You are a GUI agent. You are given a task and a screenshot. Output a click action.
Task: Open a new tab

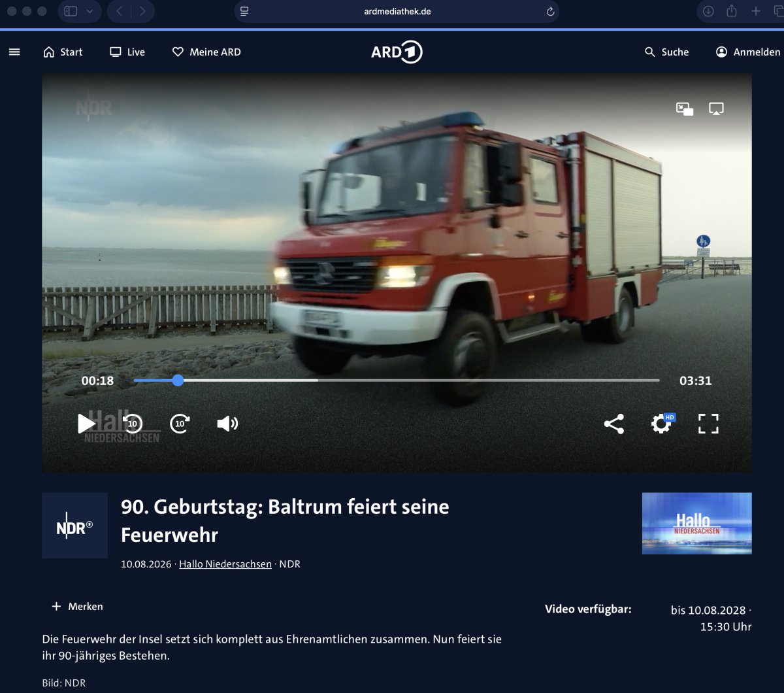tap(756, 11)
